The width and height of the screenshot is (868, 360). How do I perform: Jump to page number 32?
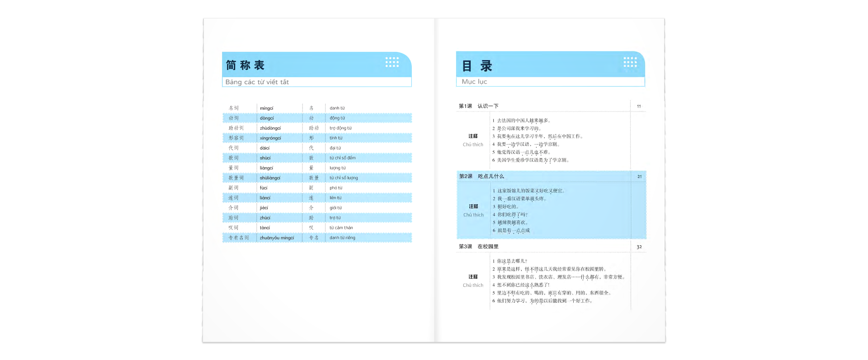click(x=639, y=247)
